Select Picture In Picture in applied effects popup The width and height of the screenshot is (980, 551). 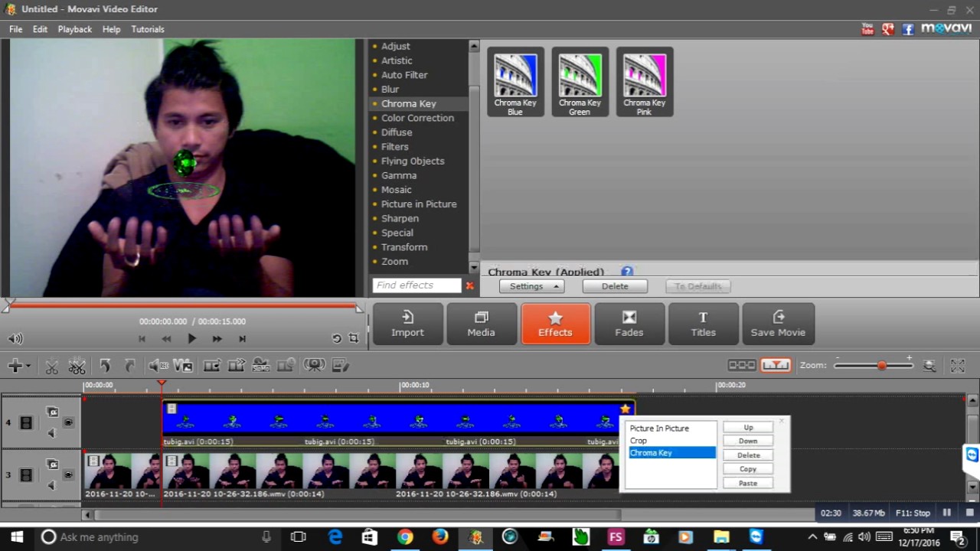pyautogui.click(x=671, y=429)
